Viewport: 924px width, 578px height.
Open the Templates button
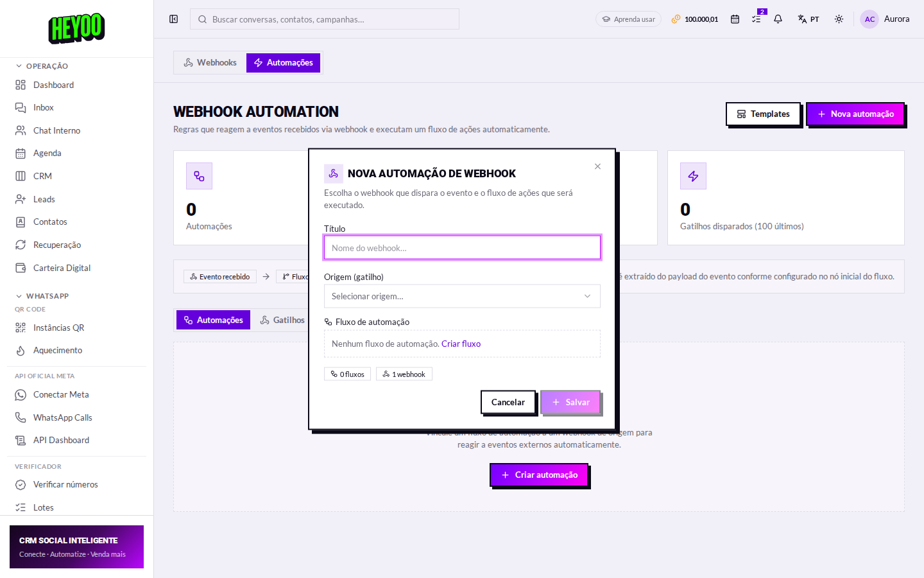click(763, 114)
